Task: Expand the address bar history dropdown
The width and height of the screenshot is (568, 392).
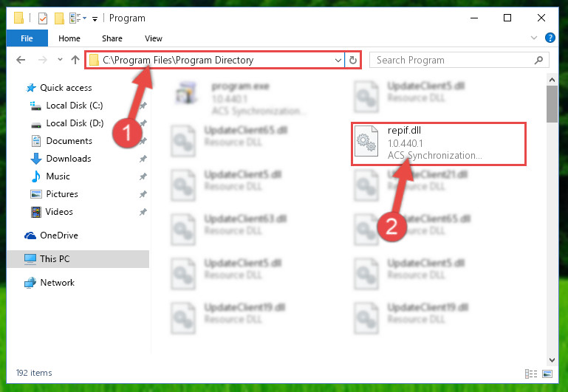Action: [x=338, y=60]
